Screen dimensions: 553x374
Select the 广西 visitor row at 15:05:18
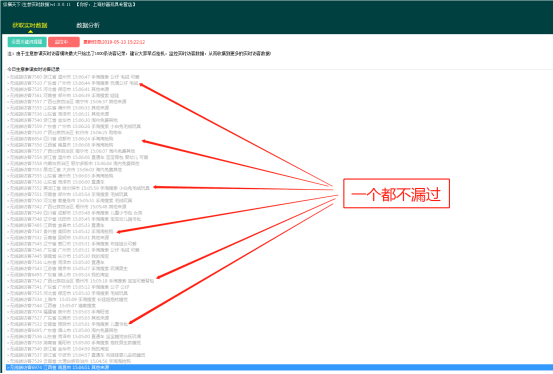point(81,281)
